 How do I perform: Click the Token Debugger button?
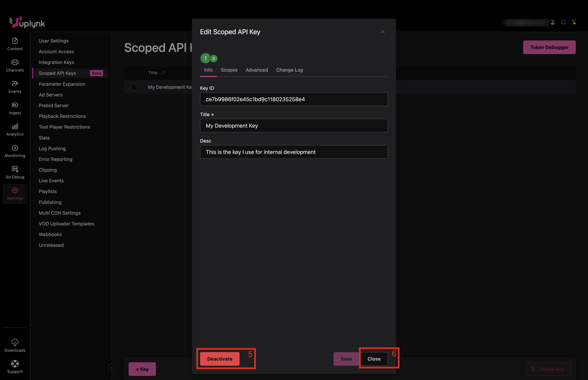tap(549, 47)
